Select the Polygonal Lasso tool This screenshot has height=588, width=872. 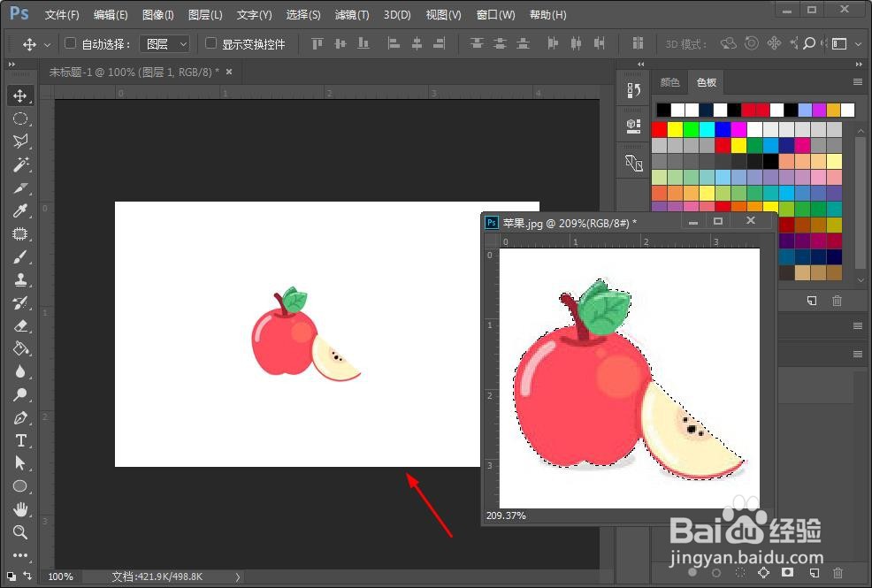coord(20,141)
